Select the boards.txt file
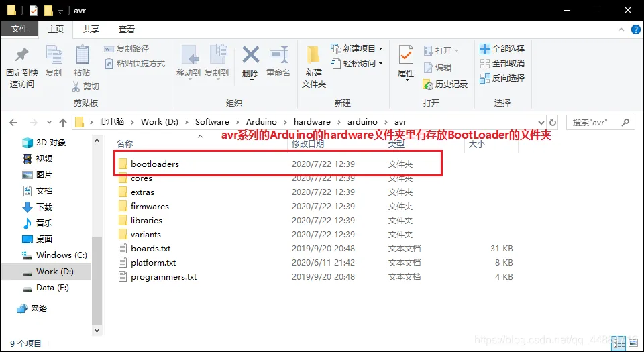Viewport: 644px width, 352px height. point(150,249)
